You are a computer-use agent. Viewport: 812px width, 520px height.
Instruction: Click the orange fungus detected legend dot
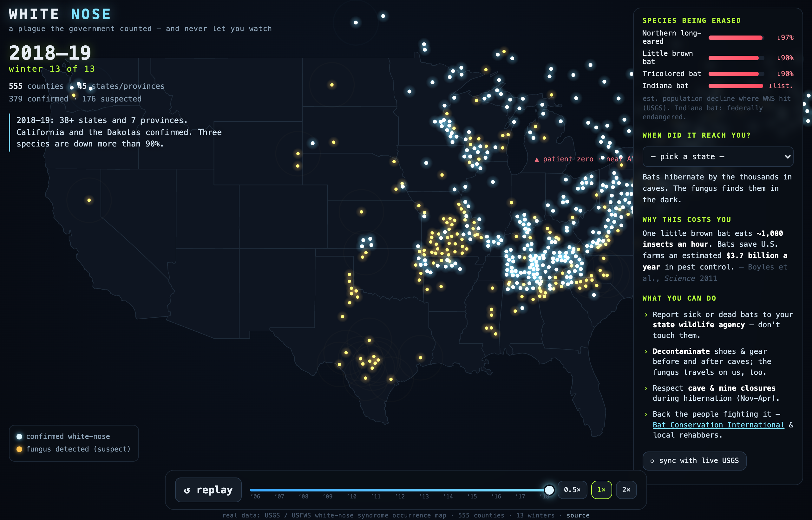[19, 449]
